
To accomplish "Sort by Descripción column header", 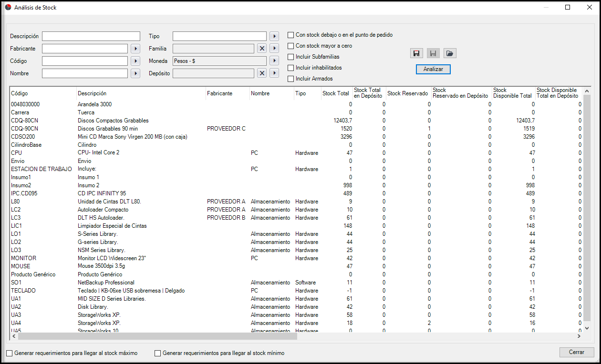I will (x=141, y=93).
